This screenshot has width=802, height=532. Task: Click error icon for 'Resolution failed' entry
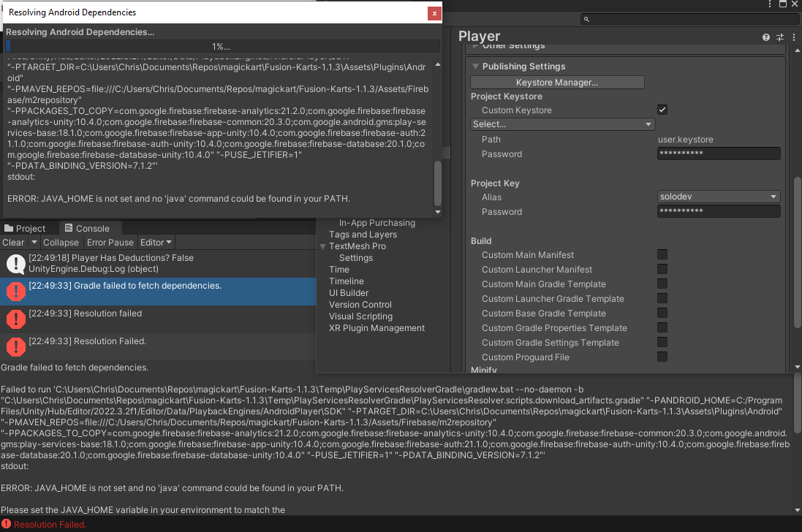(x=16, y=319)
